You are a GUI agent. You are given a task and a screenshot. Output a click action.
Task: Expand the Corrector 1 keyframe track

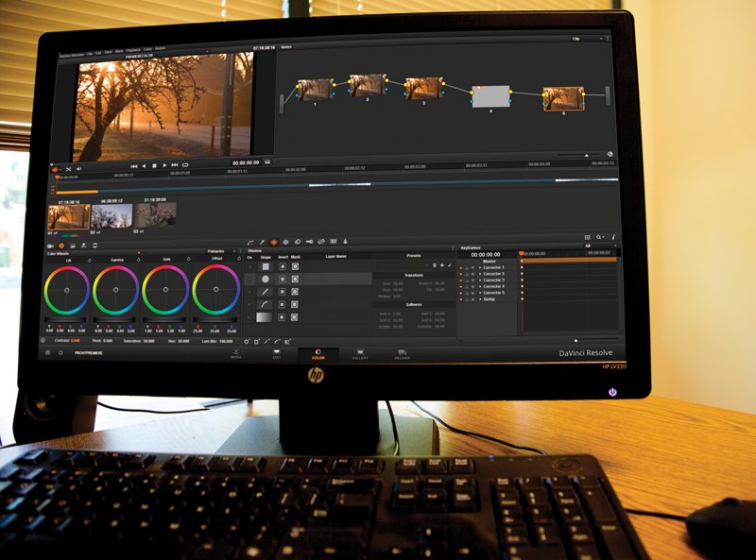click(481, 267)
